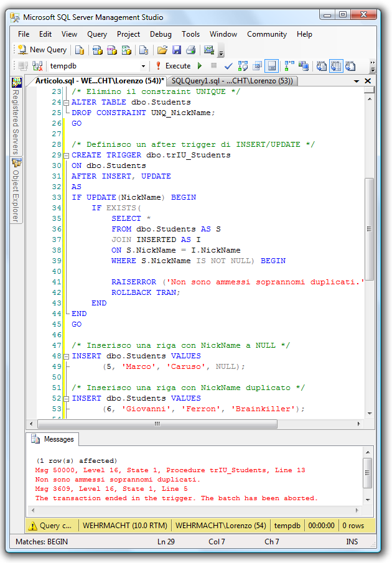This screenshot has width=392, height=563.
Task: Open the Active Files dropdown arrow
Action: click(x=357, y=81)
